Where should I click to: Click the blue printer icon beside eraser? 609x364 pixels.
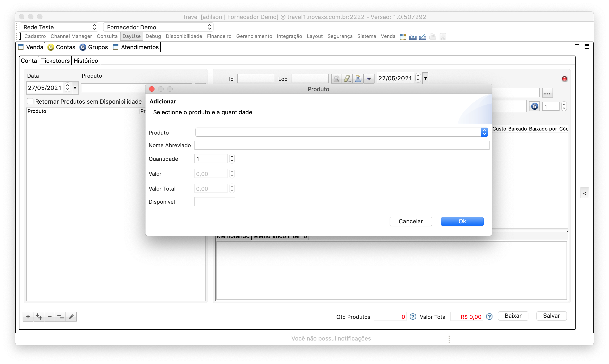358,79
